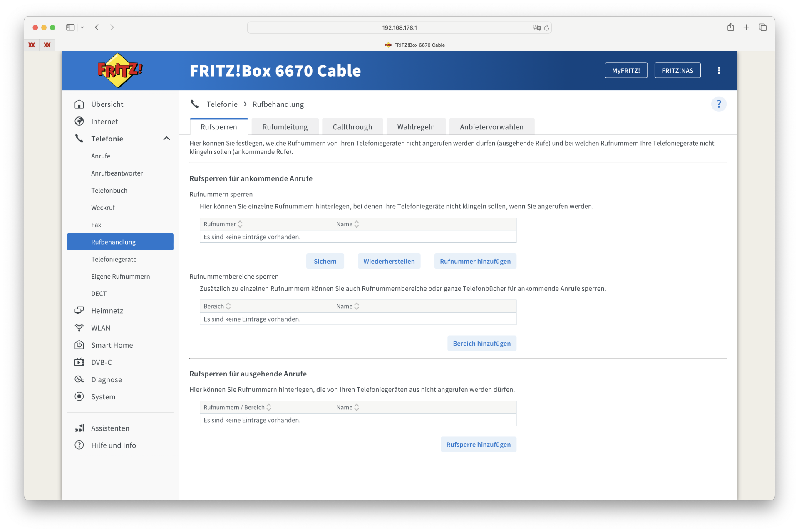
Task: Open Telefoniegeräte in the sidebar
Action: [114, 259]
